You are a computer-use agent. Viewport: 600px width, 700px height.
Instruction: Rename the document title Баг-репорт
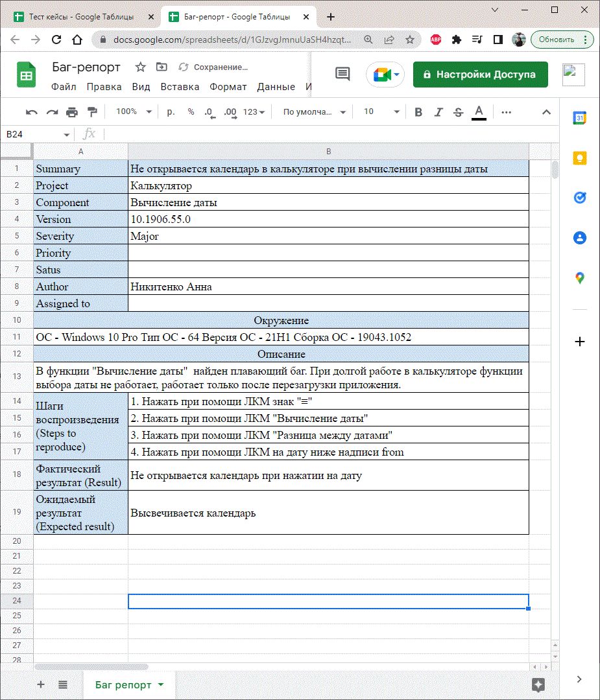click(86, 67)
